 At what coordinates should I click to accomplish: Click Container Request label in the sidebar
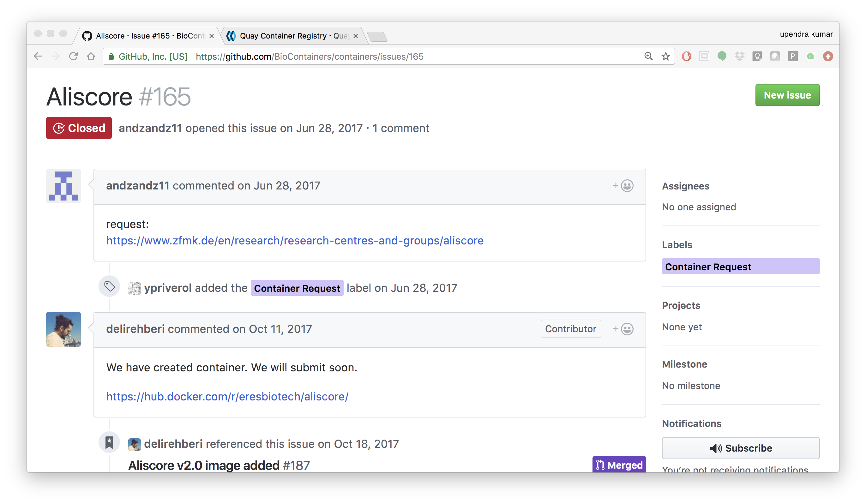[x=741, y=267]
